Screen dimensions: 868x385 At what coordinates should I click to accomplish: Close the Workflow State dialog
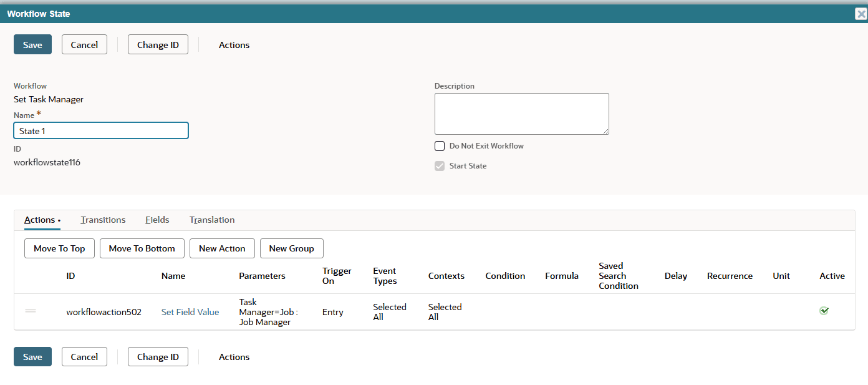tap(861, 14)
